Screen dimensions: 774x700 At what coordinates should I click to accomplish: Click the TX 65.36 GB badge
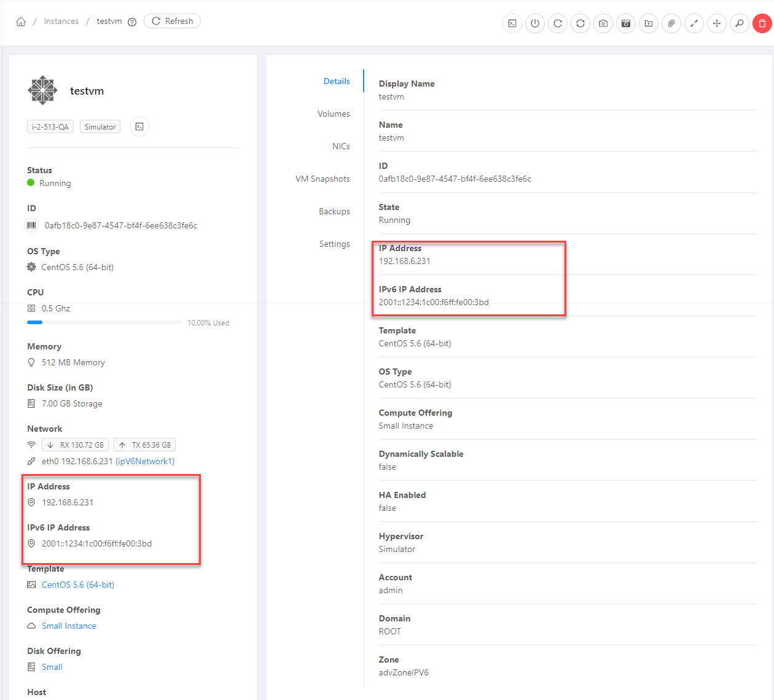145,445
